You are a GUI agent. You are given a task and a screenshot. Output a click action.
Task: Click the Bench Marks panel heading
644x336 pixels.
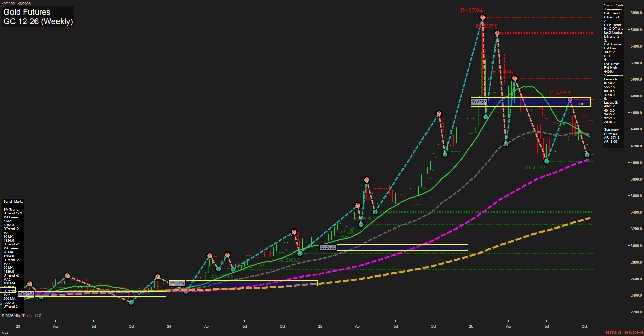click(x=14, y=202)
